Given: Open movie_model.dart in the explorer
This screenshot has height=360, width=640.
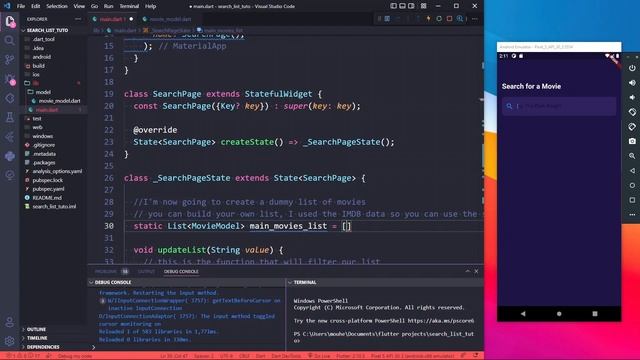Looking at the screenshot, I should point(59,101).
